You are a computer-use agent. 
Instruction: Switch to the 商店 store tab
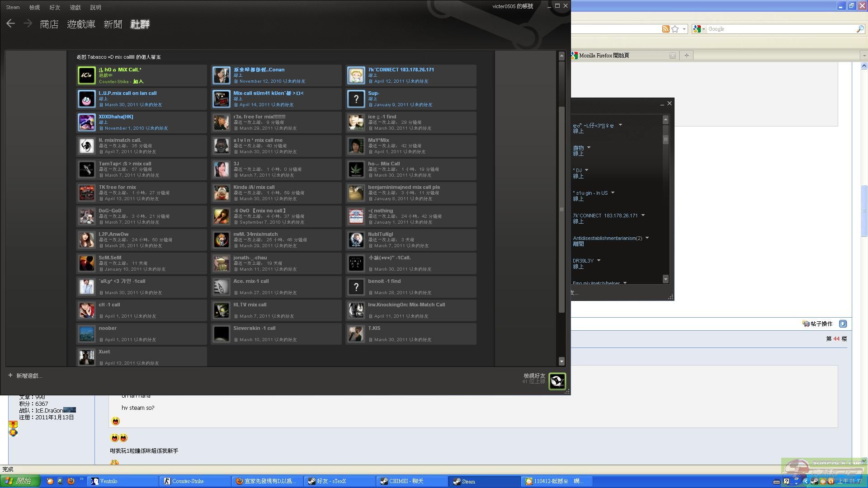49,24
